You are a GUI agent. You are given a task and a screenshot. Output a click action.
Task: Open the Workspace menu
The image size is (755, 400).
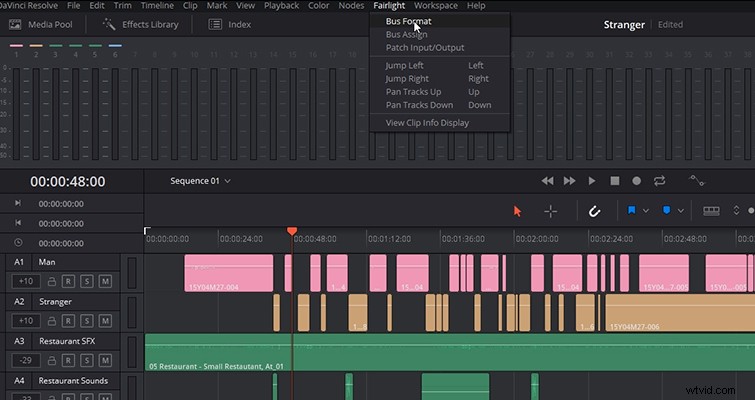(436, 6)
